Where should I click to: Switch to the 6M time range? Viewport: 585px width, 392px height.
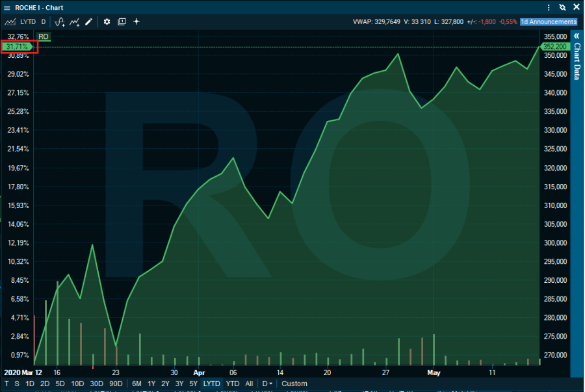[x=137, y=384]
